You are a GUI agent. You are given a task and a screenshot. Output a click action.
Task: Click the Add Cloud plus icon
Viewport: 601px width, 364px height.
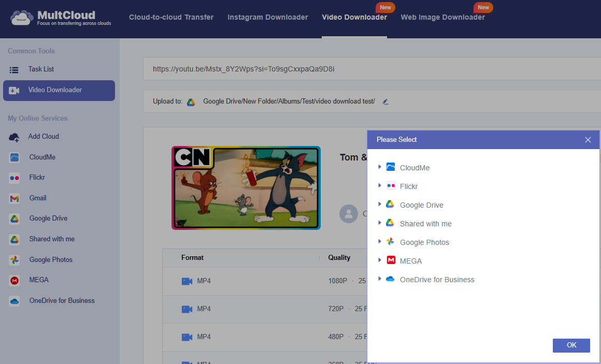coord(14,137)
